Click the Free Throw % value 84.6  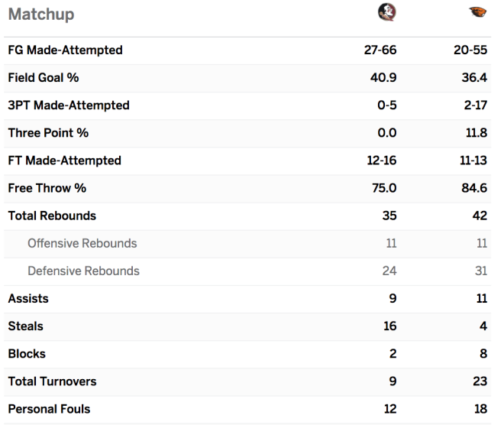pyautogui.click(x=474, y=188)
